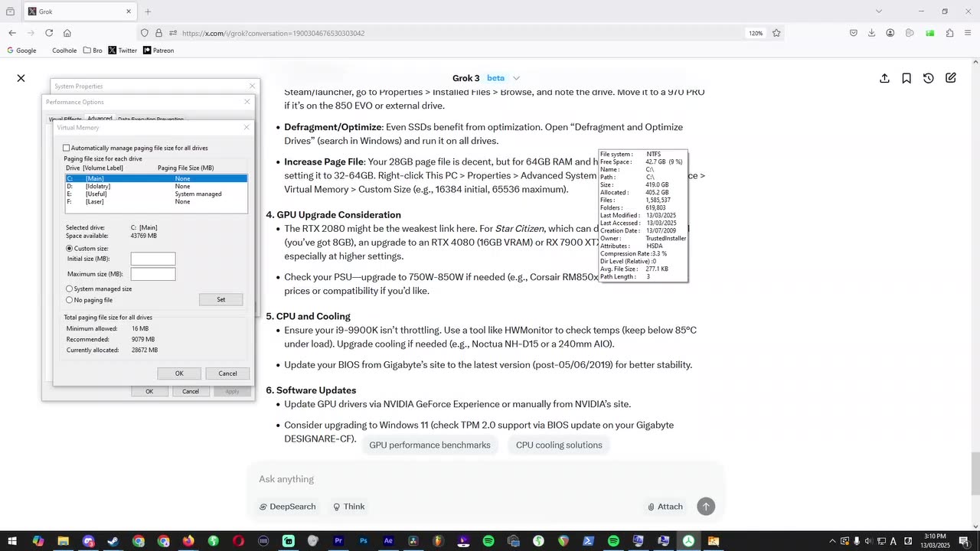This screenshot has width=980, height=551.
Task: Select drive D: [Idolatry] in paging list
Action: point(156,186)
